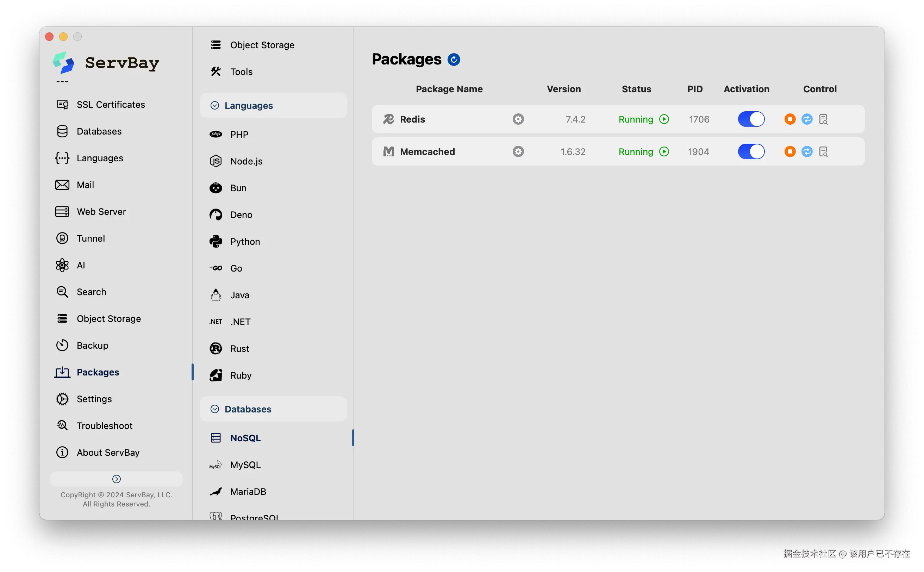924x572 pixels.
Task: Open Memcached log viewer icon
Action: tap(823, 152)
